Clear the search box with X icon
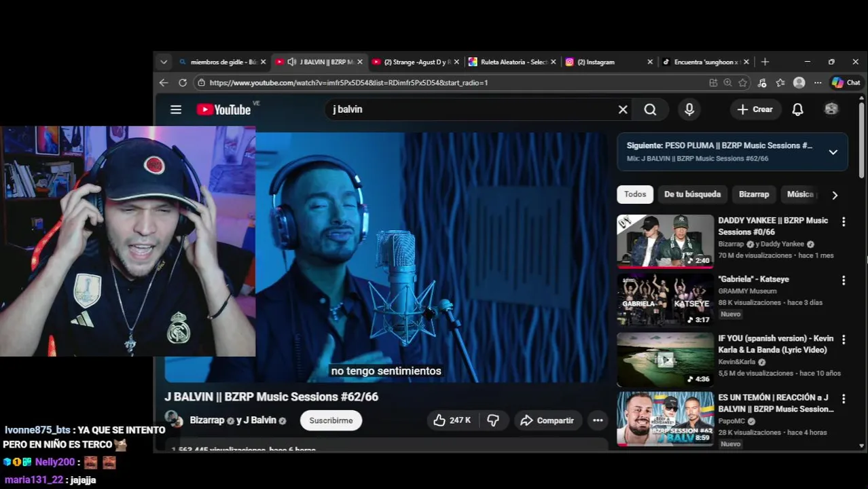This screenshot has width=868, height=489. coord(623,109)
